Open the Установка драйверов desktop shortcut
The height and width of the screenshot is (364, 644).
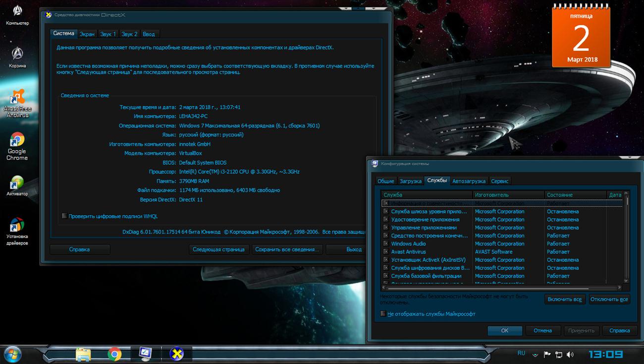17,231
